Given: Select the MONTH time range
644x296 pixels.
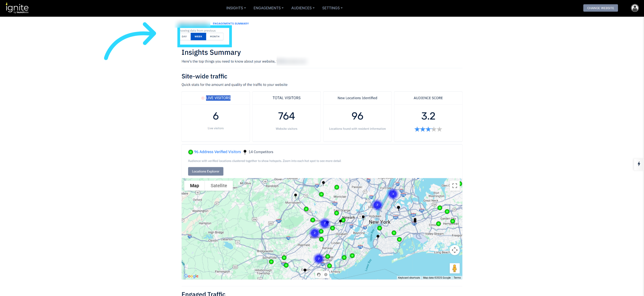Looking at the screenshot, I should pyautogui.click(x=215, y=36).
